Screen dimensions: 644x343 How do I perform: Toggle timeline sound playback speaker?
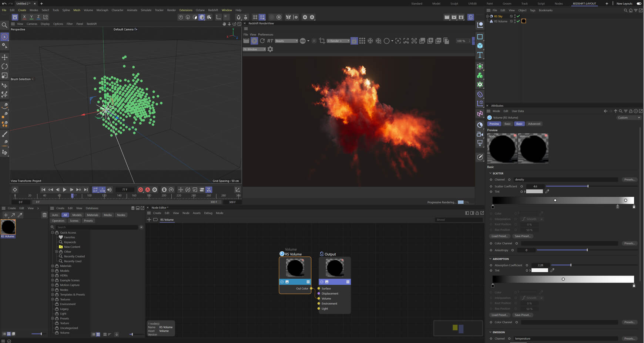[x=110, y=190]
